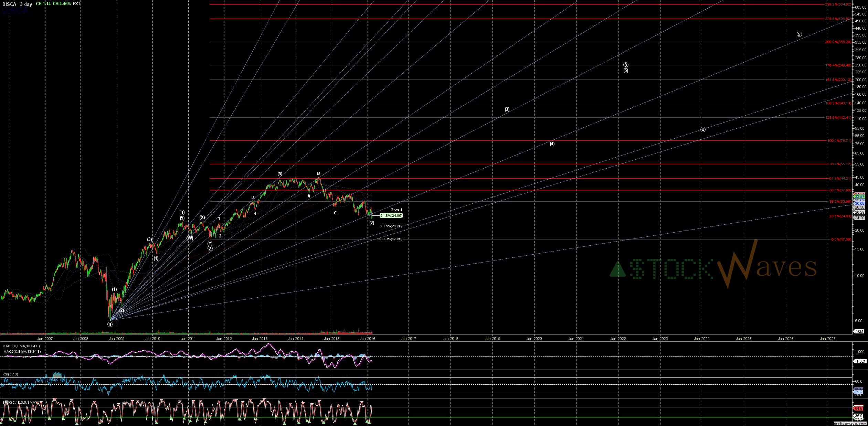Click the light-blue 30.08 price tag
The height and width of the screenshot is (426, 868).
(859, 203)
